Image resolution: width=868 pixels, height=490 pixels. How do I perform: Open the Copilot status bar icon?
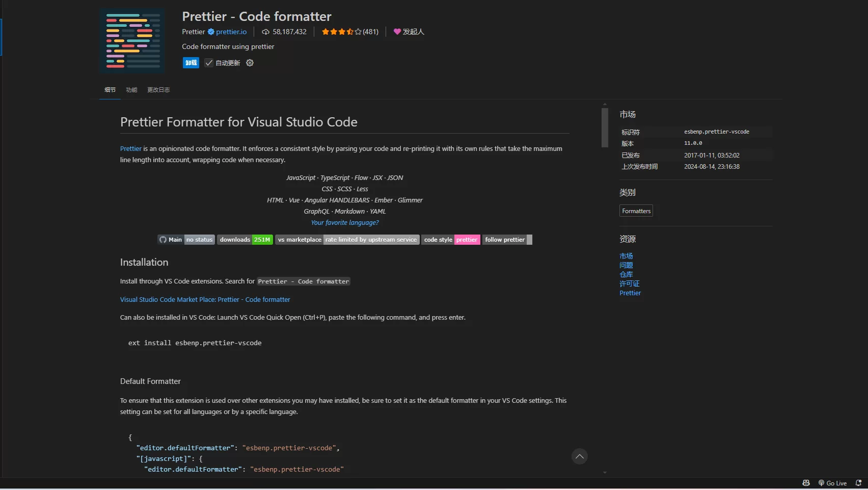806,483
